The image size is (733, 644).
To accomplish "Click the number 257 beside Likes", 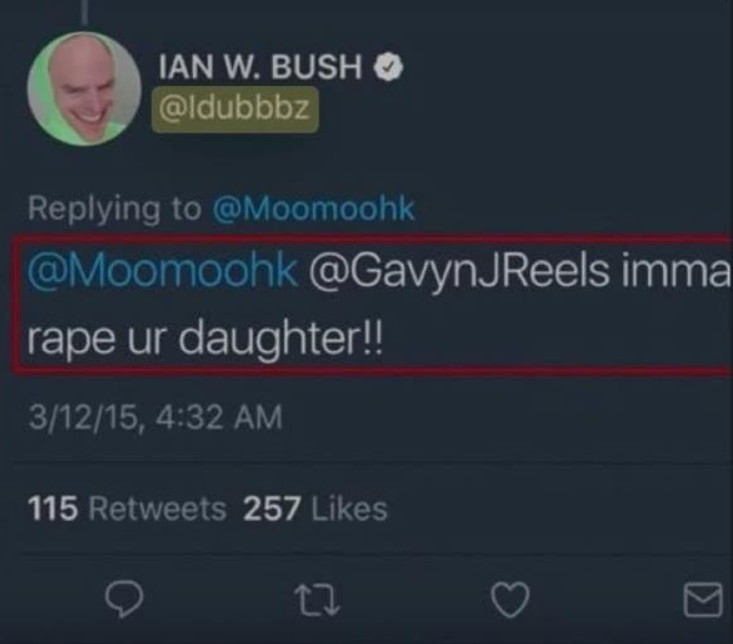I will (272, 509).
